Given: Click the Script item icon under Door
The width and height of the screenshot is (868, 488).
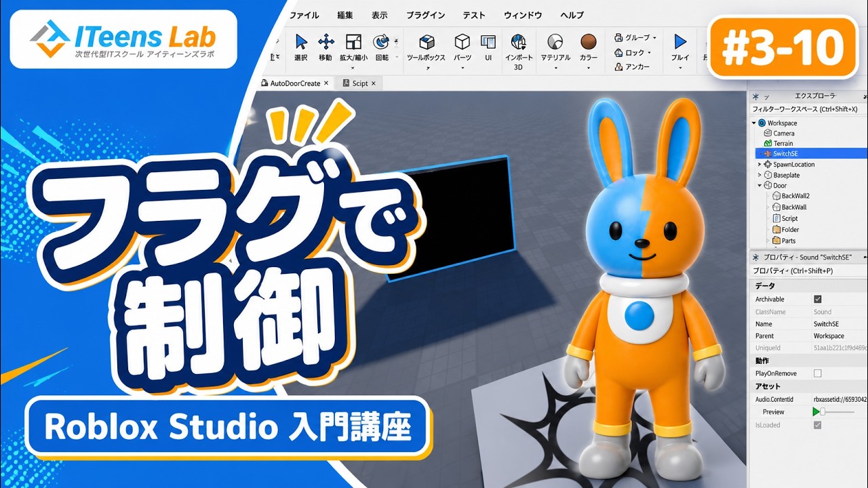Looking at the screenshot, I should tap(776, 218).
